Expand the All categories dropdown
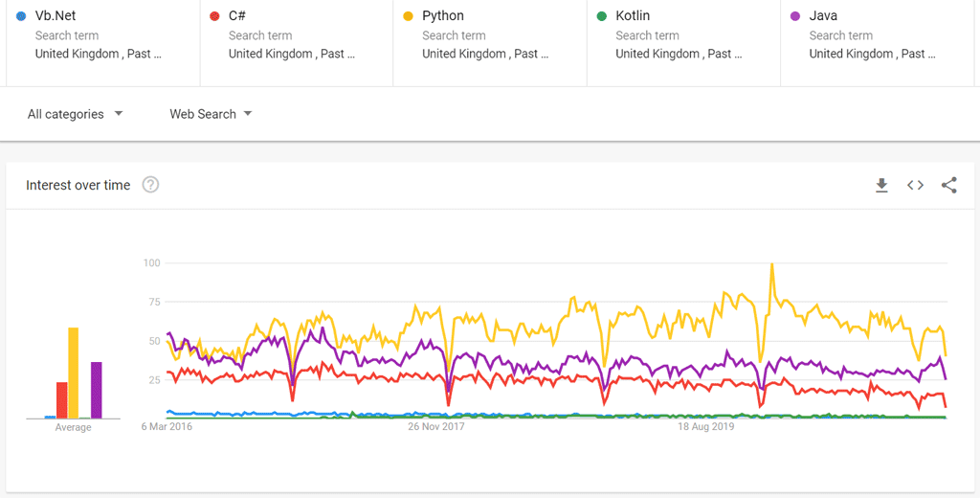Viewport: 980px width, 498px height. click(x=75, y=114)
